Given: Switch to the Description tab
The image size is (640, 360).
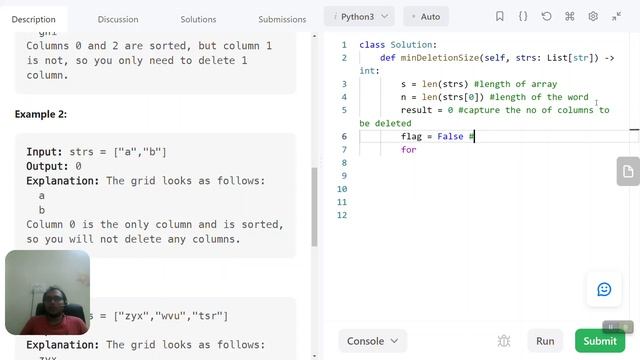Looking at the screenshot, I should coord(33,19).
